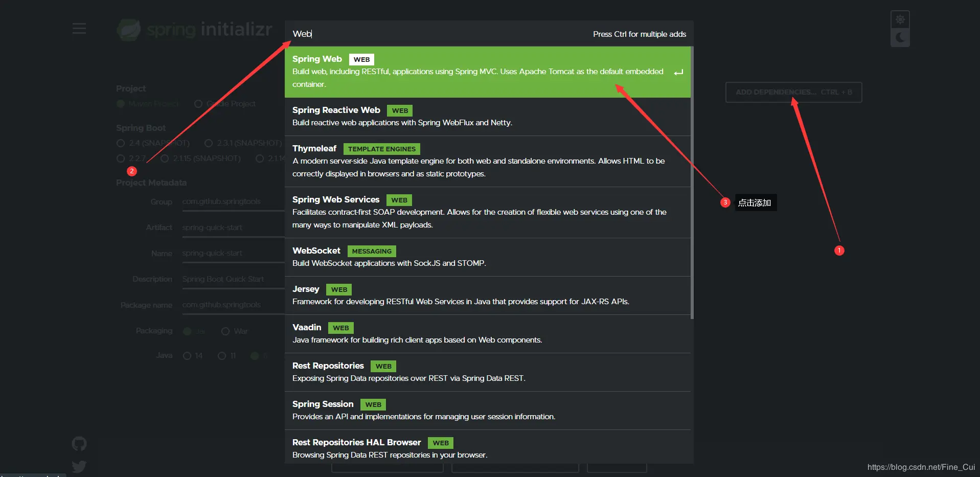This screenshot has width=980, height=477.
Task: Click the WEB tag beside Spring Session
Action: point(373,404)
